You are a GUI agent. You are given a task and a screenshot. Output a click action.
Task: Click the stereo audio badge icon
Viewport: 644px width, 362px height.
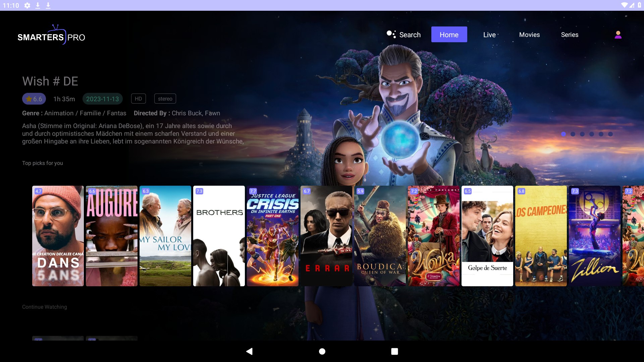coord(165,99)
